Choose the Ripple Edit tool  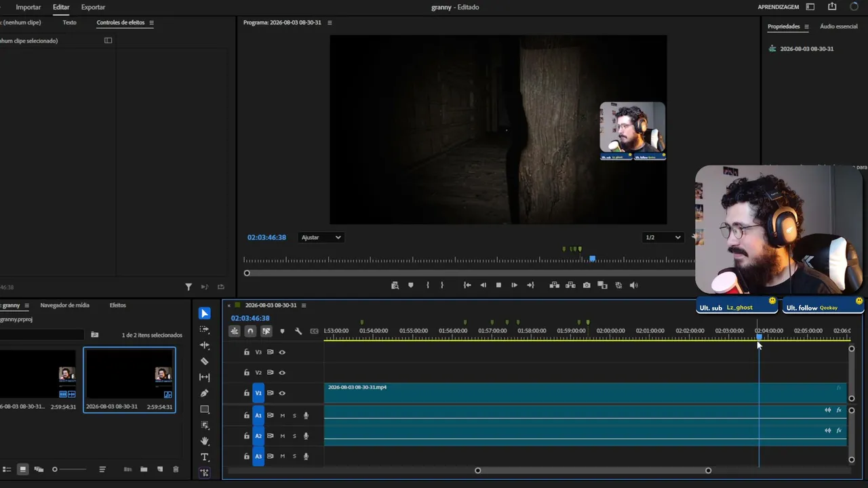tap(204, 345)
